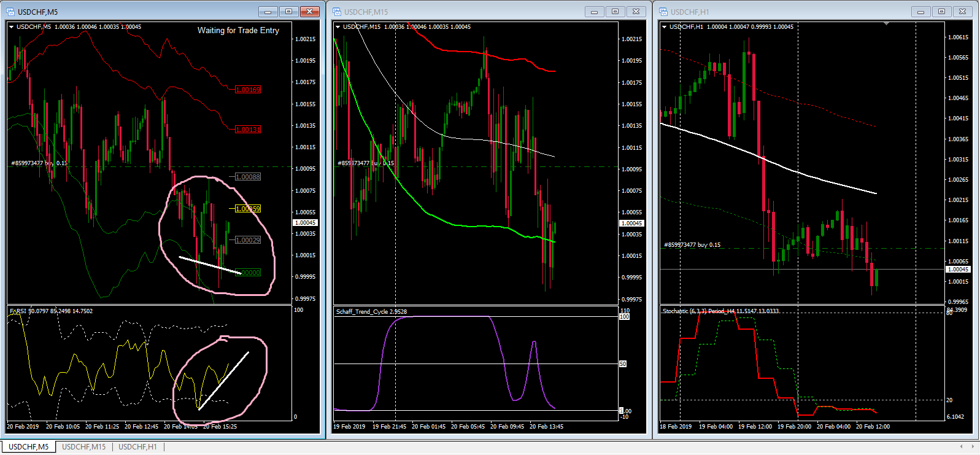Image resolution: width=980 pixels, height=455 pixels.
Task: Open the triangle dropdown beside USDCHF,M15 chart header
Action: (x=338, y=27)
